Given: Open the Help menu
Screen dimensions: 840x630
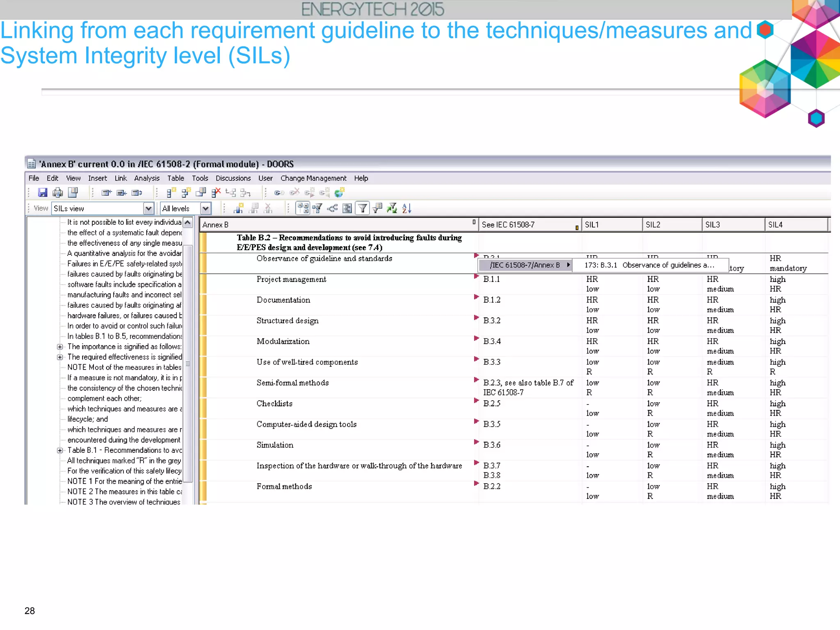Looking at the screenshot, I should [361, 178].
